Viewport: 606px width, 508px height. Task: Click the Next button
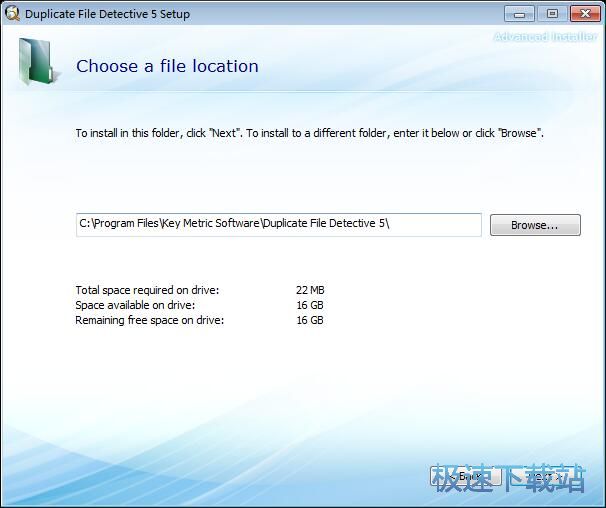[546, 476]
